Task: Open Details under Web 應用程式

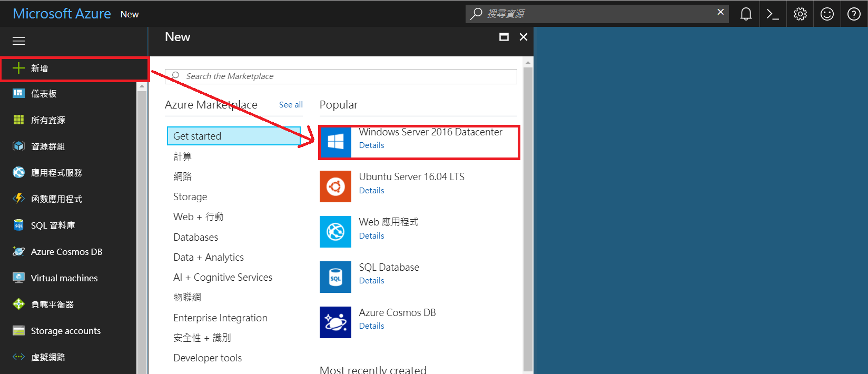Action: click(x=372, y=236)
